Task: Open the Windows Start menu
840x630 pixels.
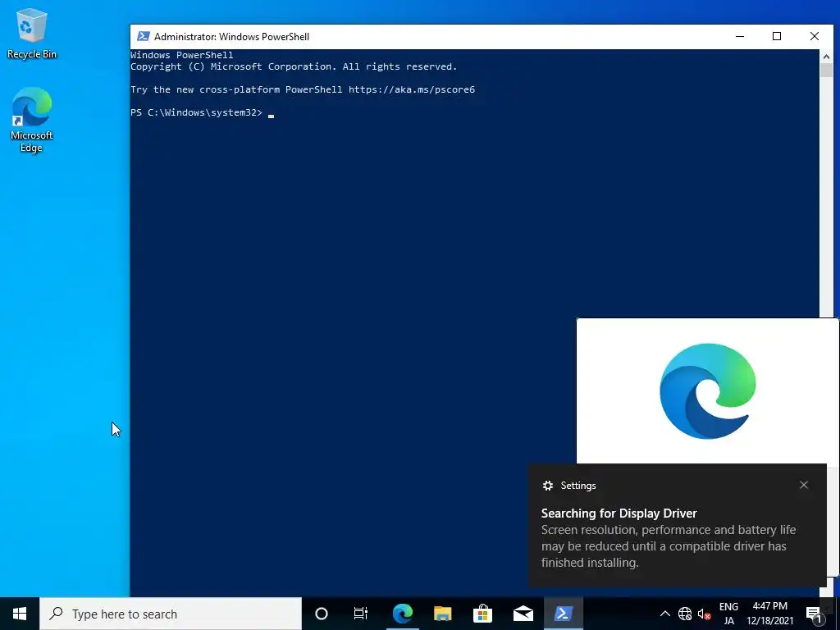Action: tap(20, 614)
